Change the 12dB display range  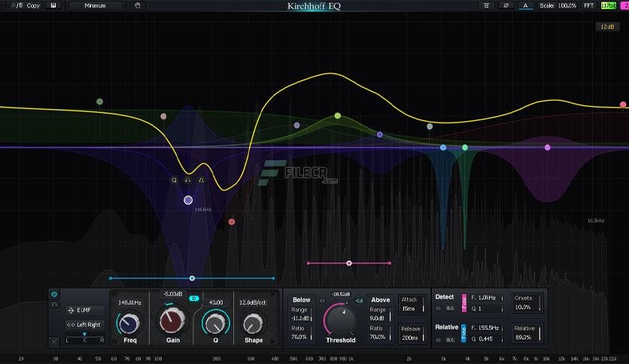(607, 27)
